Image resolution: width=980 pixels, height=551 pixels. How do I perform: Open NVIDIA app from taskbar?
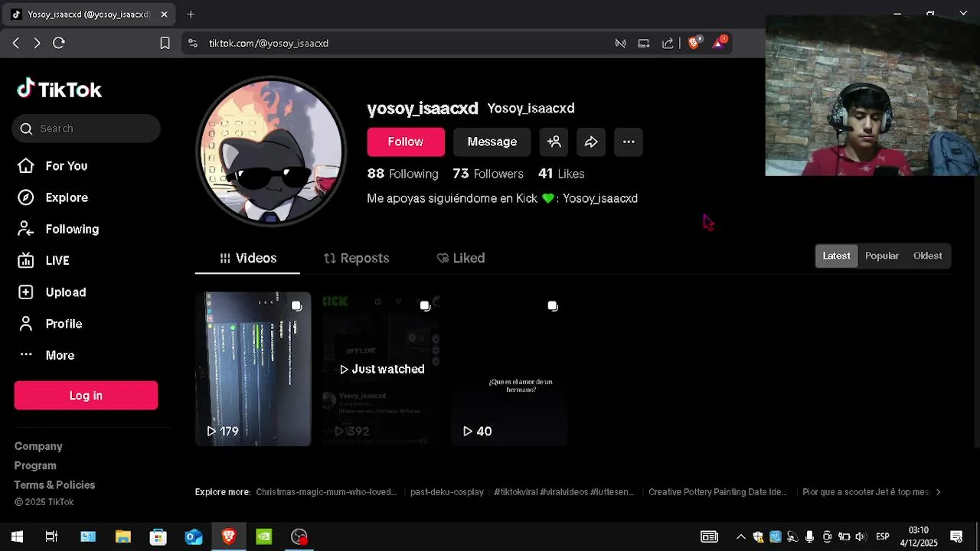point(263,536)
